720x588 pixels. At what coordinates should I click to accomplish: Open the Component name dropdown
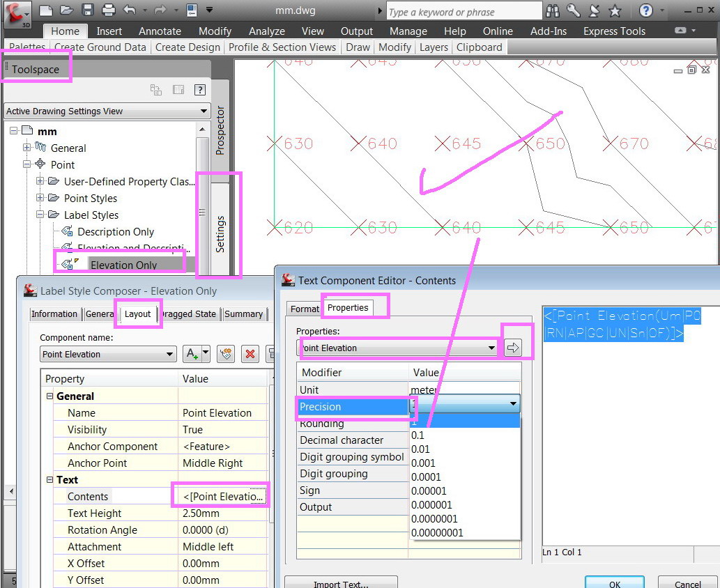coord(169,355)
